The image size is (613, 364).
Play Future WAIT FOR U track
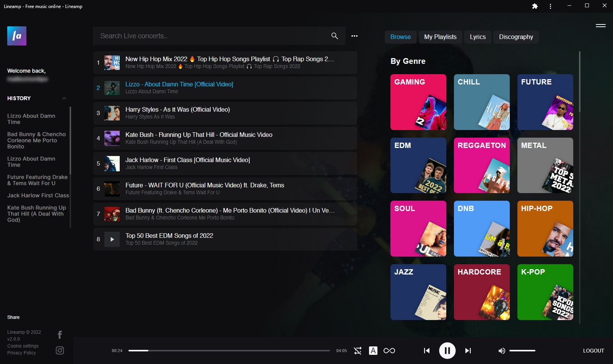pyautogui.click(x=225, y=189)
